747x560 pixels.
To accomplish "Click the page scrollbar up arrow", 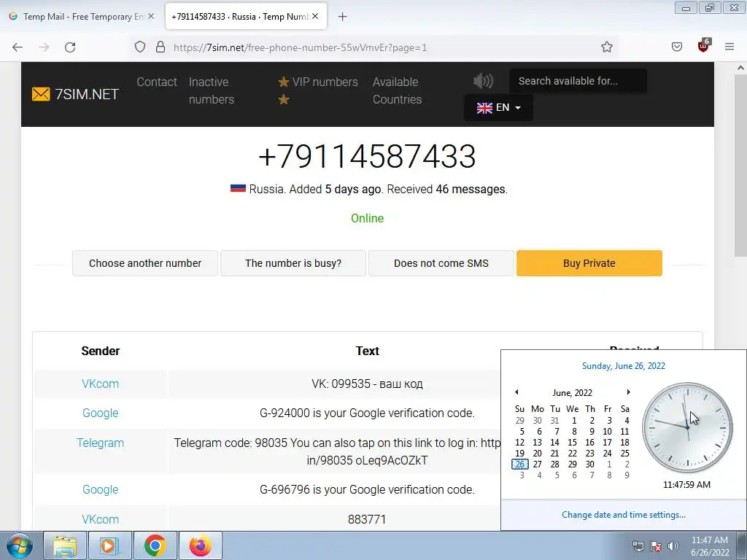I will tap(740, 68).
